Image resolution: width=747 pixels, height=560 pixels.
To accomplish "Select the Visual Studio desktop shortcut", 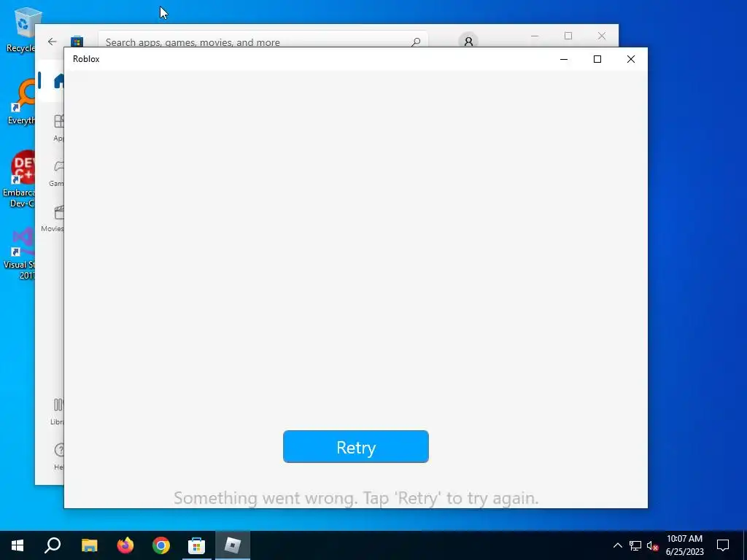I will (20, 253).
